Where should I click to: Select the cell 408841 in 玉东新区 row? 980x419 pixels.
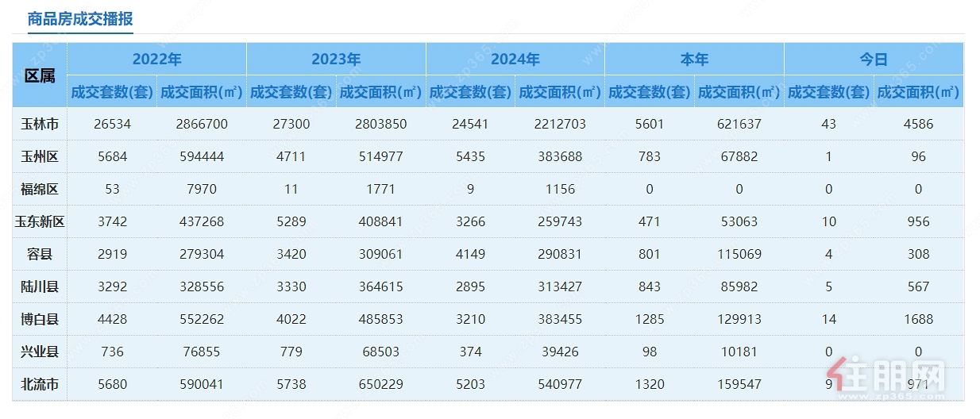point(381,221)
